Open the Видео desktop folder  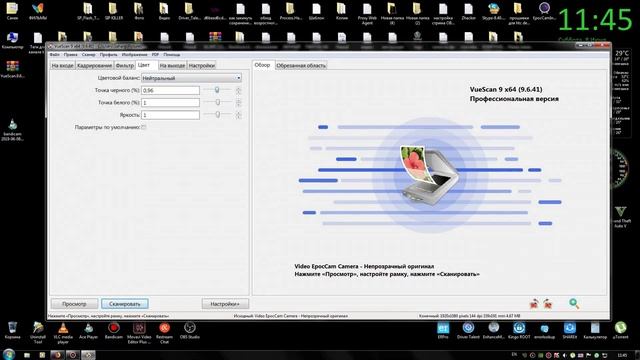tap(164, 11)
